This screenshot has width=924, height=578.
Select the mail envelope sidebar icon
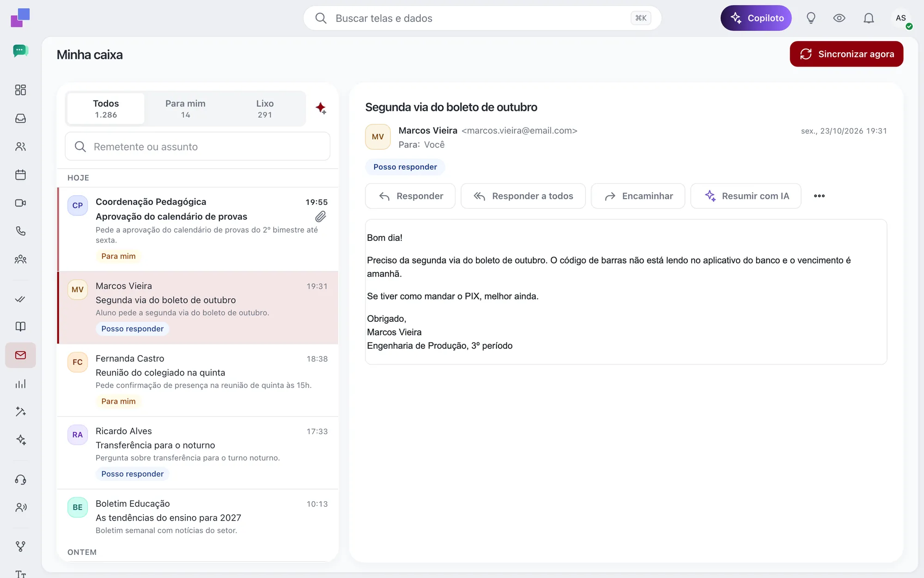click(20, 355)
